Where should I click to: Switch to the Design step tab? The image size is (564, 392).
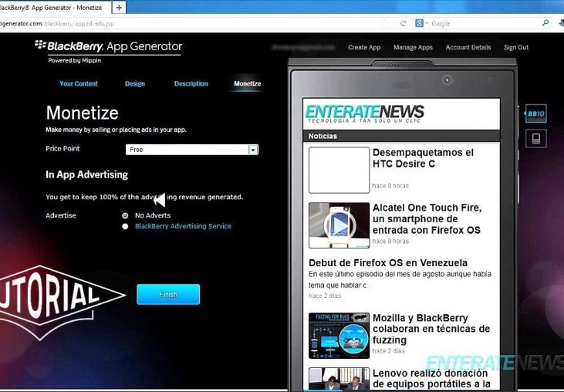135,83
